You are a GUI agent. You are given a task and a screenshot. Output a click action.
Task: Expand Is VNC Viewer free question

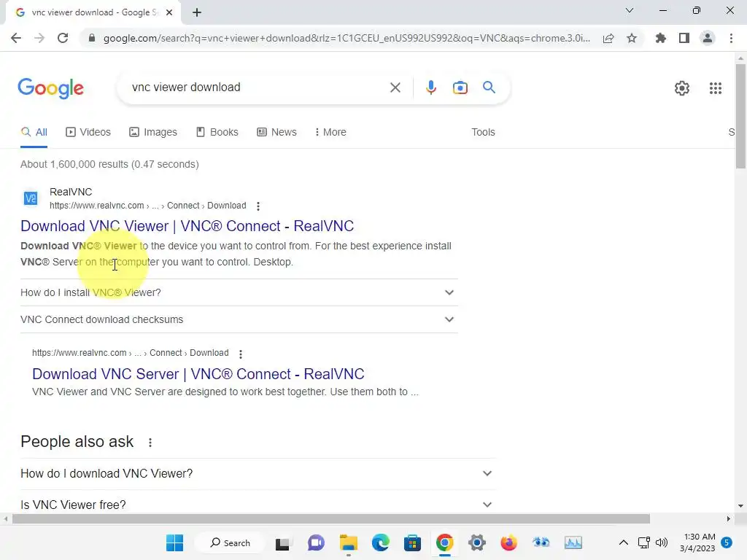(x=258, y=504)
